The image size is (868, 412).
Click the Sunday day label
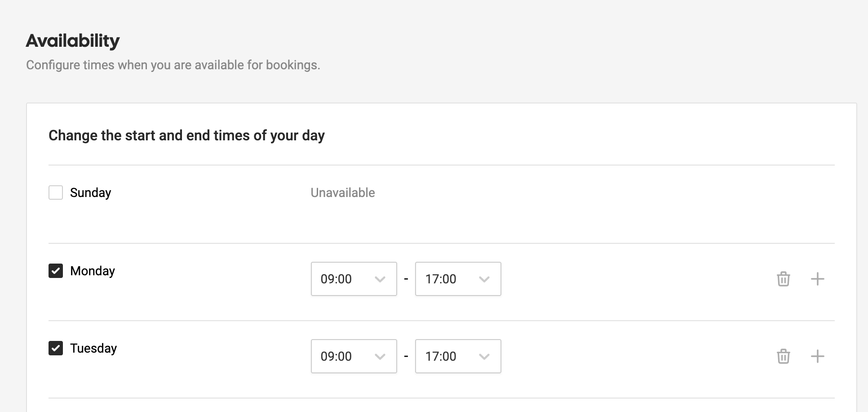point(90,193)
